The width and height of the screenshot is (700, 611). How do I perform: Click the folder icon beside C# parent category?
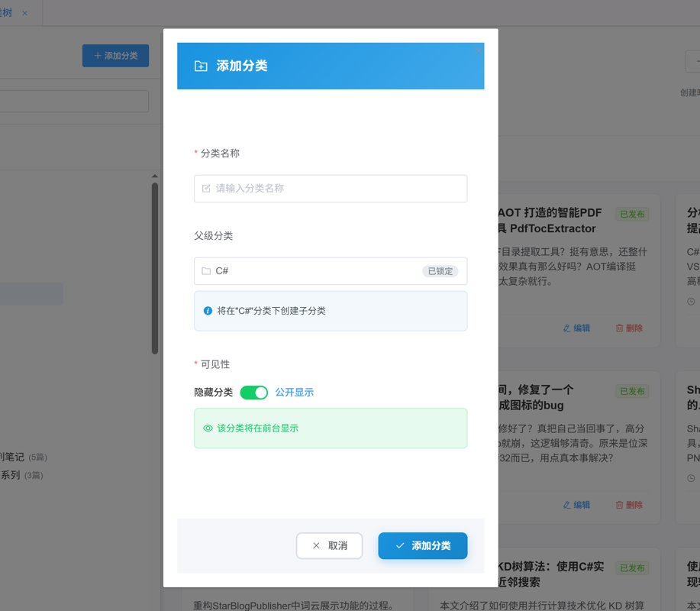point(206,271)
